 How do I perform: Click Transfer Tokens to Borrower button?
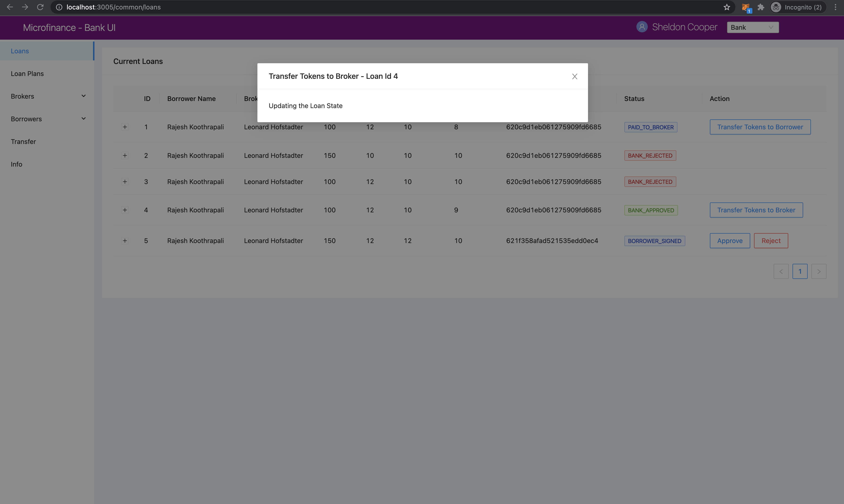coord(760,127)
